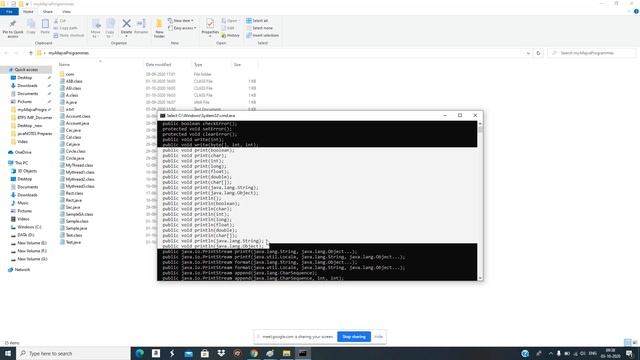The image size is (640, 360).
Task: Click the Copy ribbon icon
Action: [x=31, y=27]
